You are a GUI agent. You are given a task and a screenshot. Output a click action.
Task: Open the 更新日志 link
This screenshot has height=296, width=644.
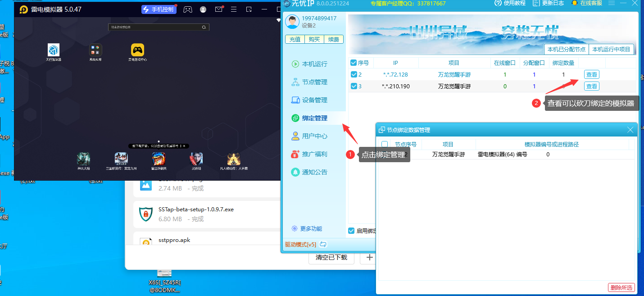click(548, 3)
